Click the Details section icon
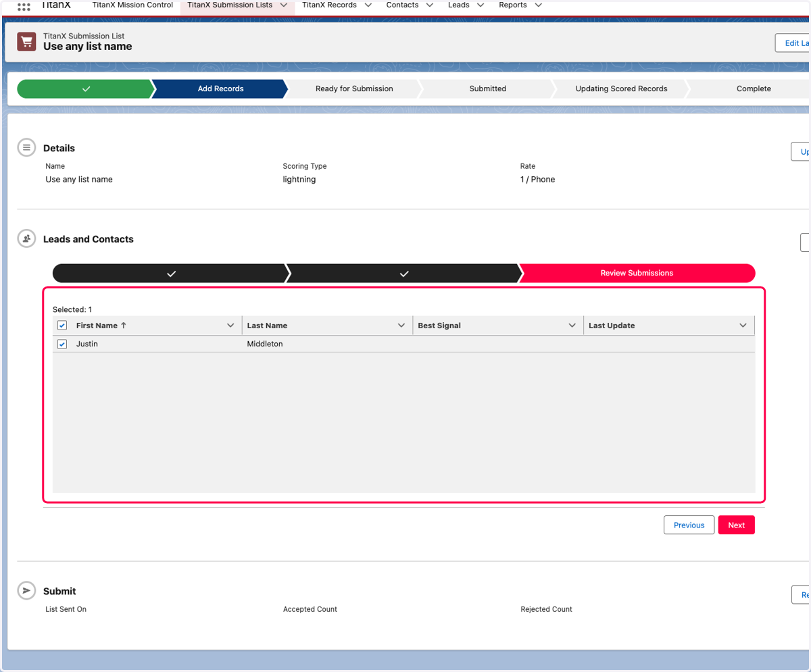Viewport: 811px width, 672px height. 26,147
